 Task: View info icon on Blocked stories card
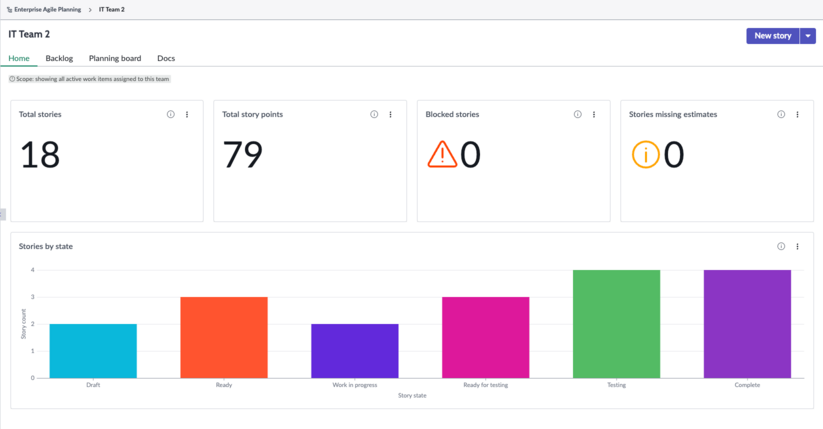[578, 114]
